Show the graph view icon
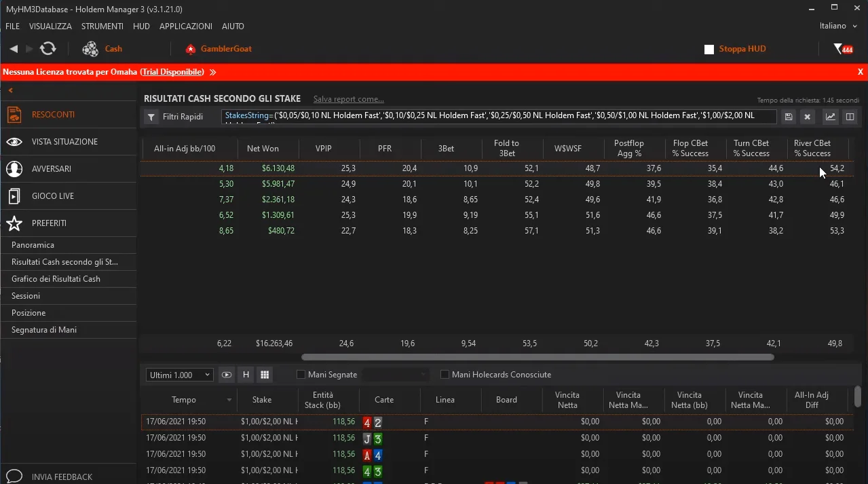868x484 pixels. tap(830, 117)
